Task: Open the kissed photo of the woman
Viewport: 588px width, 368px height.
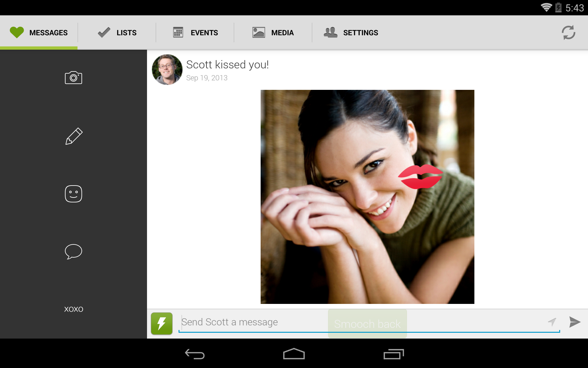Action: (x=367, y=197)
